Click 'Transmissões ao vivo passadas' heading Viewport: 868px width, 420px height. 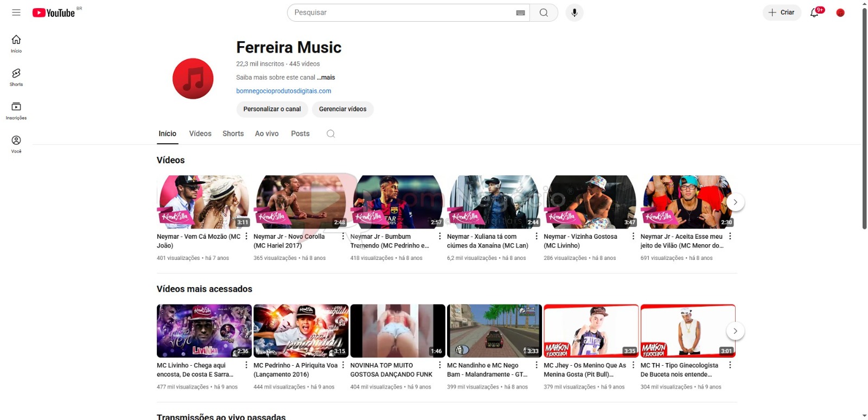tap(221, 417)
